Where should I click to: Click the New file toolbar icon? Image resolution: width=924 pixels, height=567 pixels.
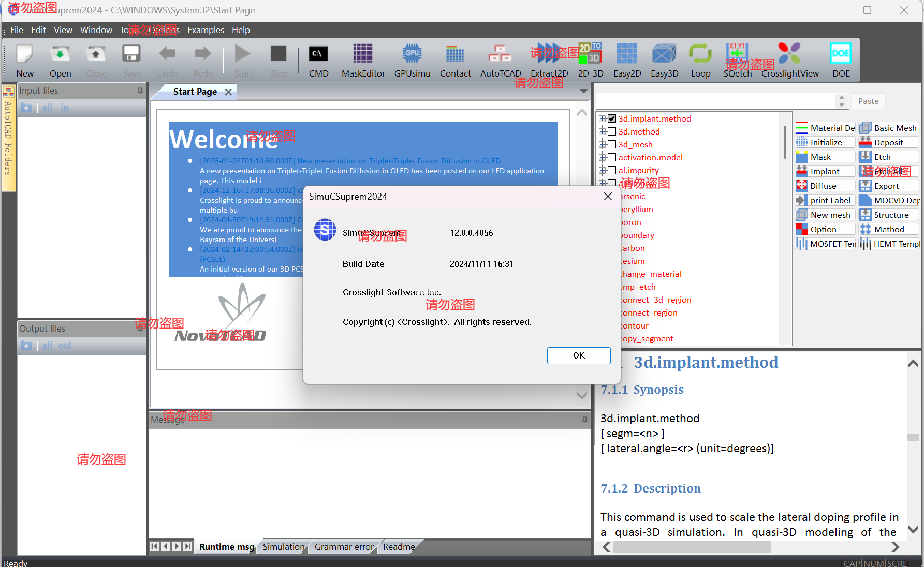click(x=24, y=61)
